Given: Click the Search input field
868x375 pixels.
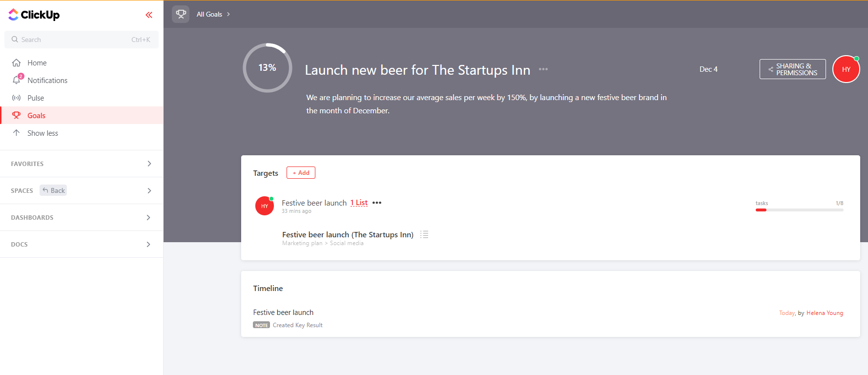Looking at the screenshot, I should click(73, 40).
